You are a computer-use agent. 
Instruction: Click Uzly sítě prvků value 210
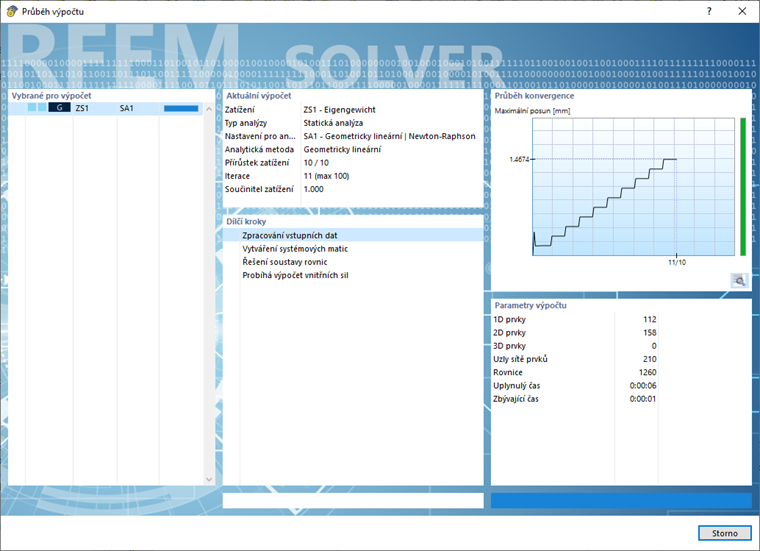pyautogui.click(x=649, y=359)
